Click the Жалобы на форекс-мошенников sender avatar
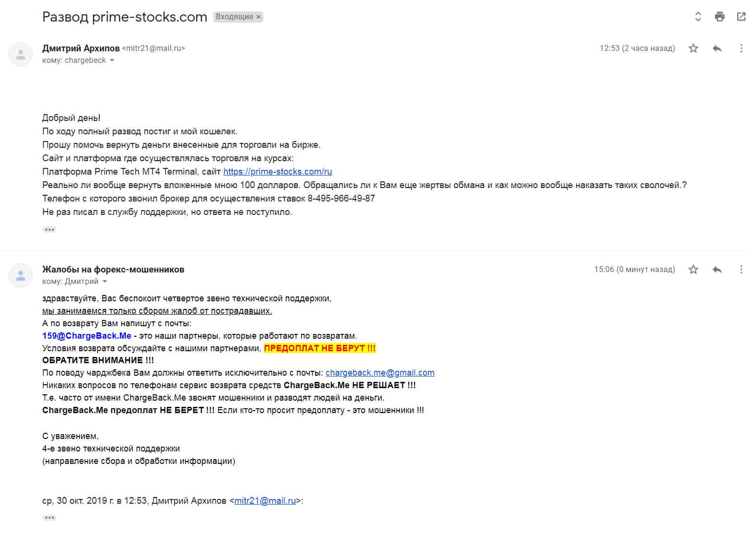 click(x=21, y=275)
